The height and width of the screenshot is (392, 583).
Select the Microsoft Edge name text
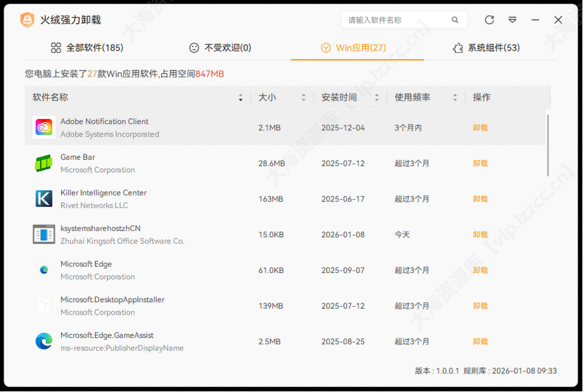[x=86, y=264]
